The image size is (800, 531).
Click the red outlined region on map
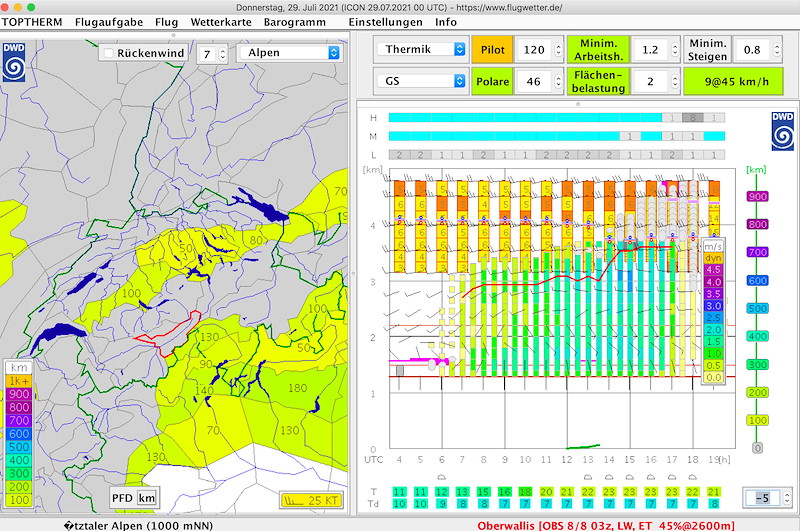point(171,334)
